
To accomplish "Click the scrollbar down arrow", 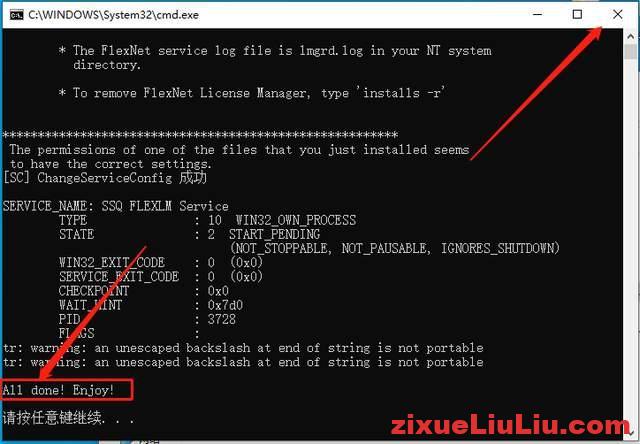I will coord(631,433).
